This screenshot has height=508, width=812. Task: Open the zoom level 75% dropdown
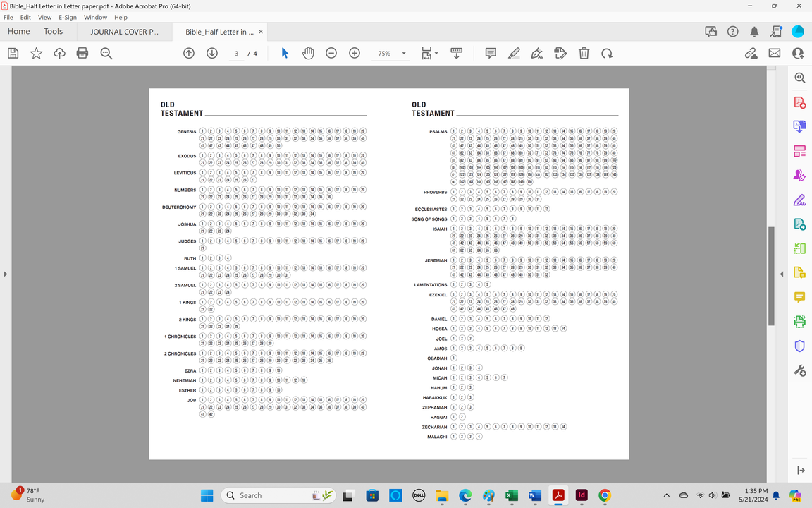(404, 54)
